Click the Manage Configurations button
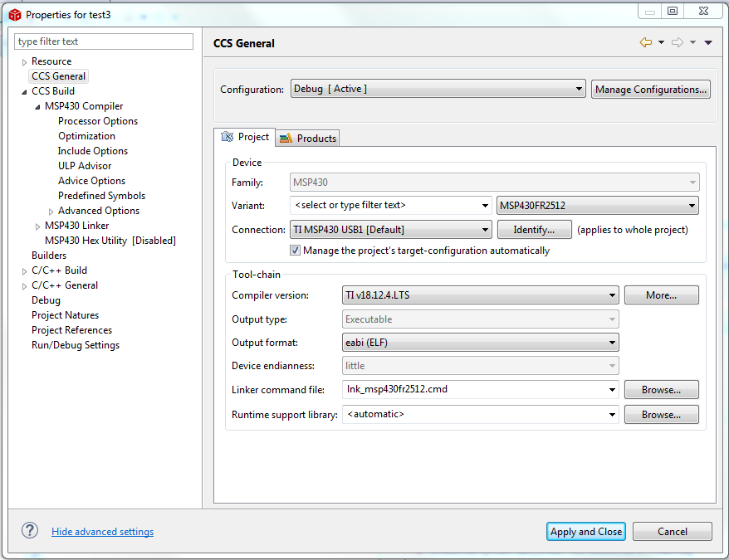The height and width of the screenshot is (560, 729). [x=651, y=90]
